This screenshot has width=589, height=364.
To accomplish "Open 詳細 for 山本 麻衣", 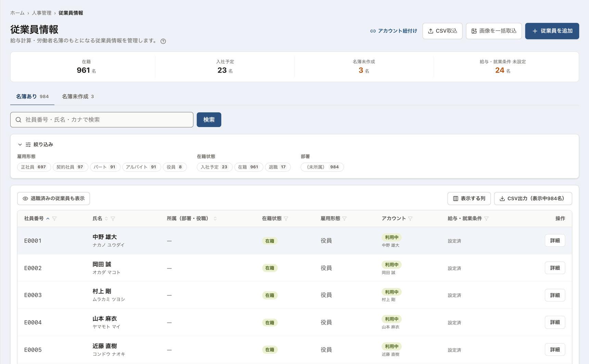I will tap(555, 322).
